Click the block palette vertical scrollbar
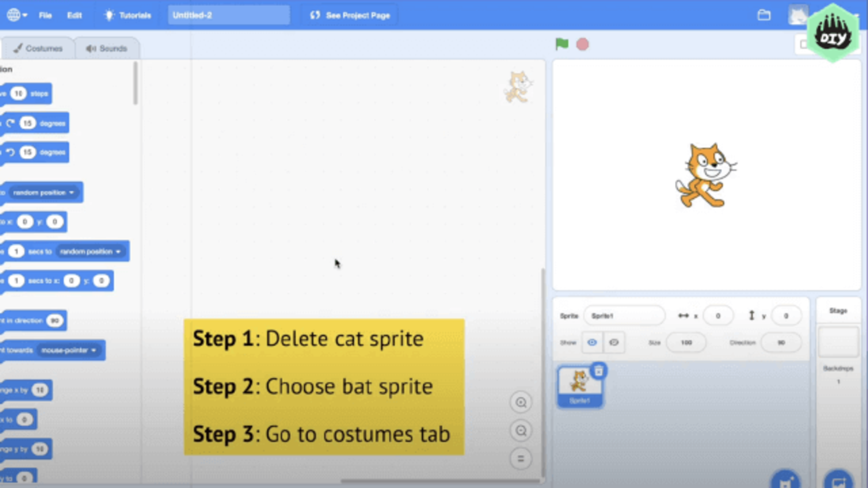 point(135,83)
